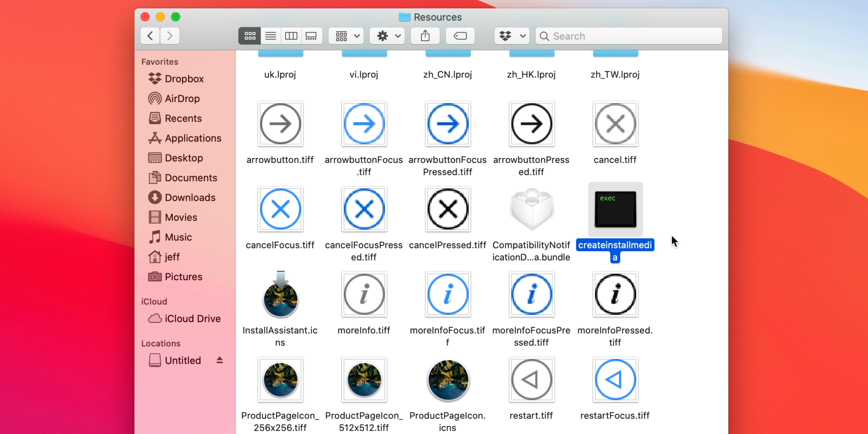Navigate forward using the forward arrow
This screenshot has height=434, width=868.
[x=170, y=36]
